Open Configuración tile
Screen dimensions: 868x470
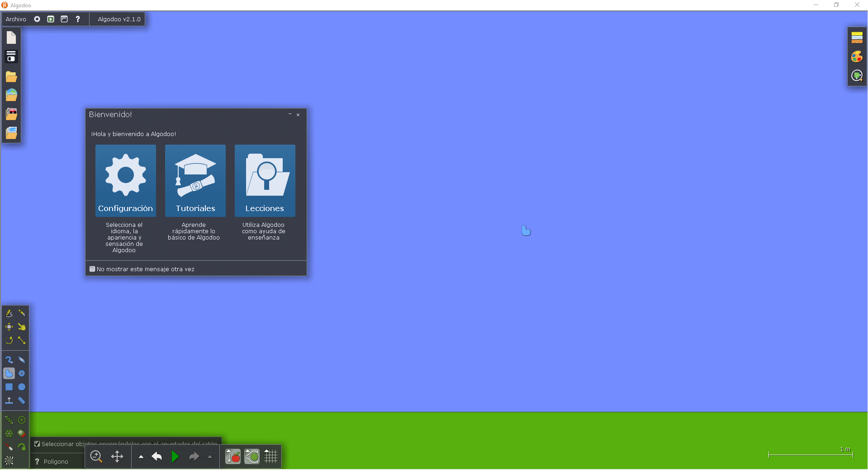[x=126, y=181]
